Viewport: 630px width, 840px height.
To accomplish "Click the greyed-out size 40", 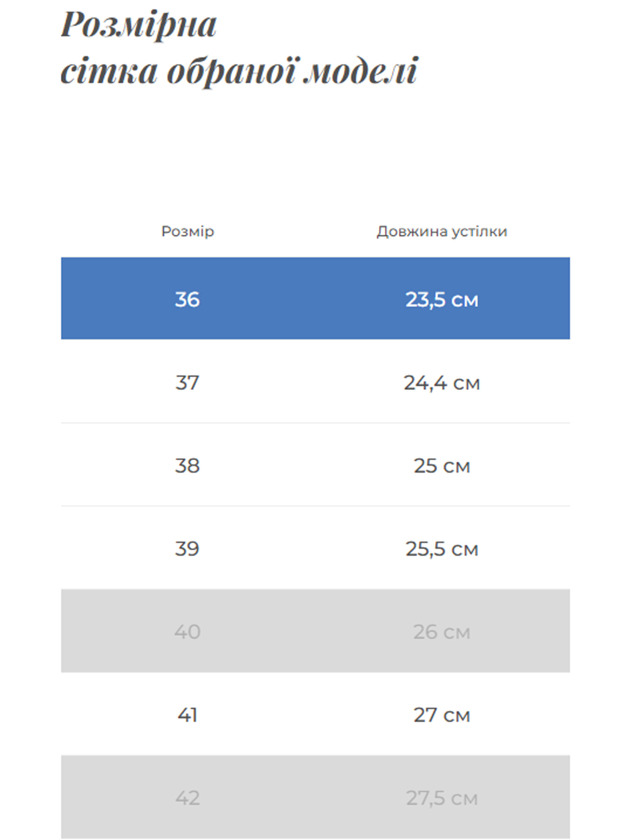I will pyautogui.click(x=187, y=632).
